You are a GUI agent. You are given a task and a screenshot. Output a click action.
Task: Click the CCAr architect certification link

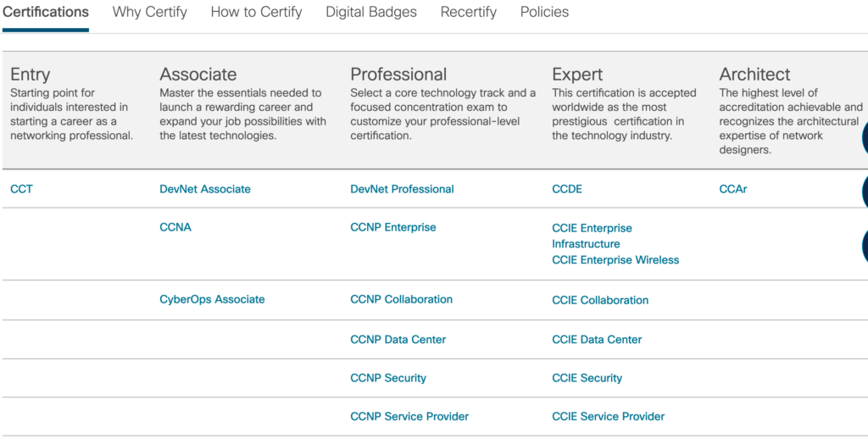click(733, 189)
